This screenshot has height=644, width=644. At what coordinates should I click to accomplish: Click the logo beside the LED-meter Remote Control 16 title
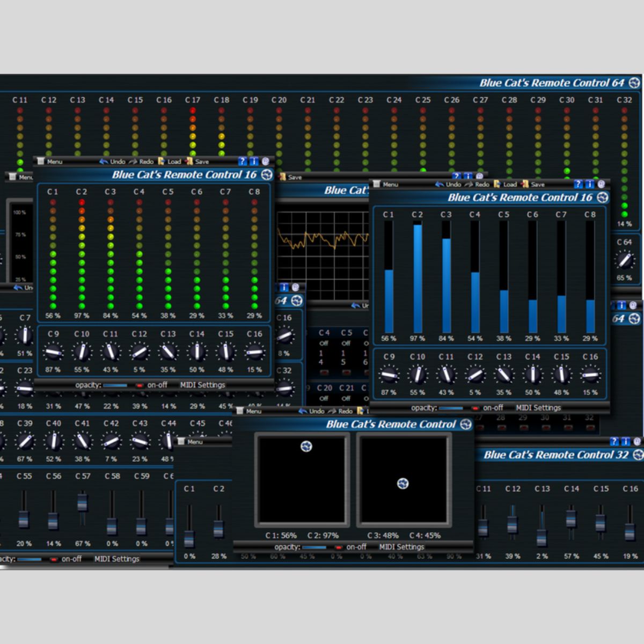[x=267, y=174]
